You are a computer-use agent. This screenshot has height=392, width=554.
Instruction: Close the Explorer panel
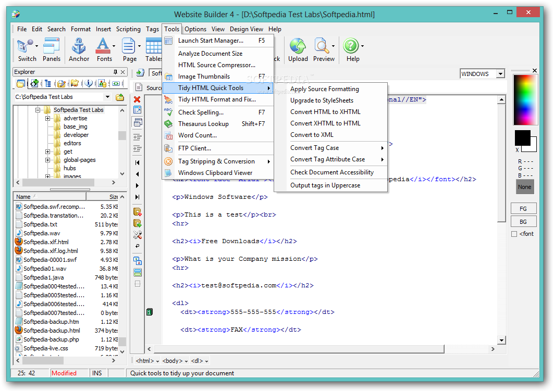(122, 72)
